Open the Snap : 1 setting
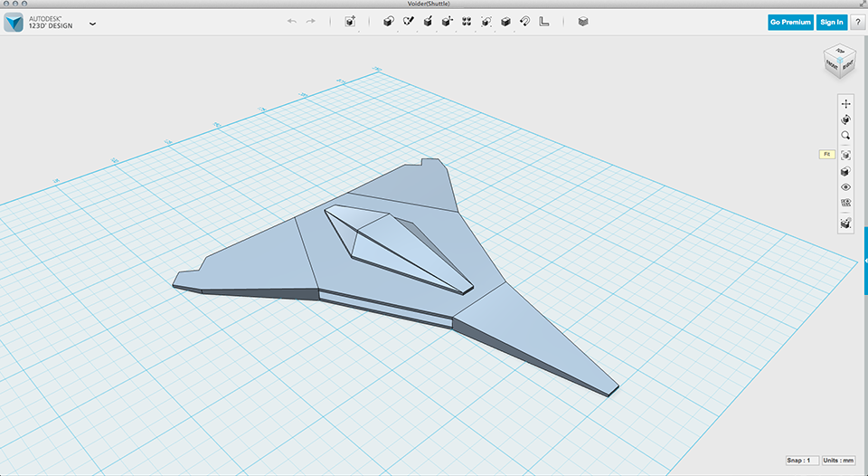This screenshot has height=476, width=868. [802, 461]
